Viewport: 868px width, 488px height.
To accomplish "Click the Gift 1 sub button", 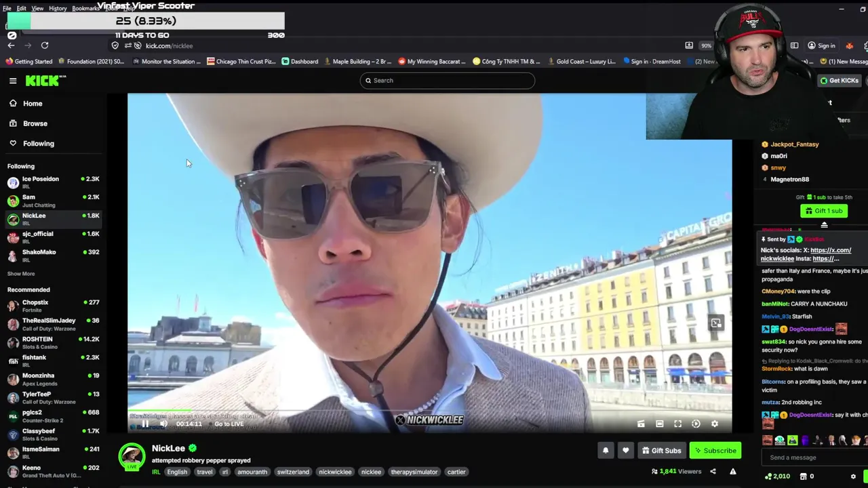I will 824,211.
